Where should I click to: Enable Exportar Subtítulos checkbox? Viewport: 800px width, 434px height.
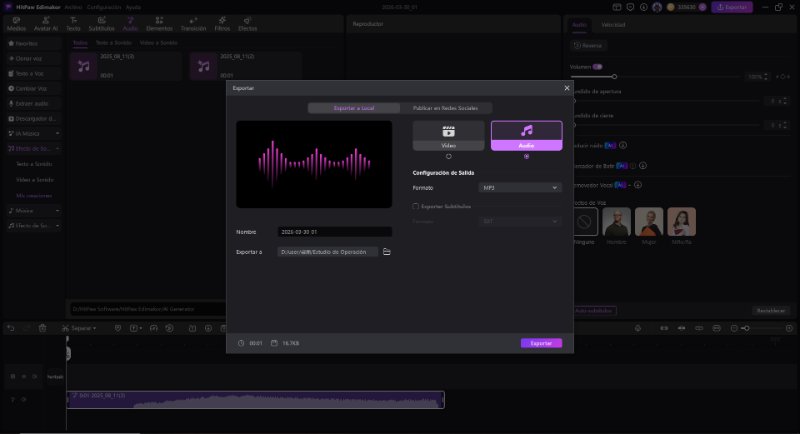(415, 207)
